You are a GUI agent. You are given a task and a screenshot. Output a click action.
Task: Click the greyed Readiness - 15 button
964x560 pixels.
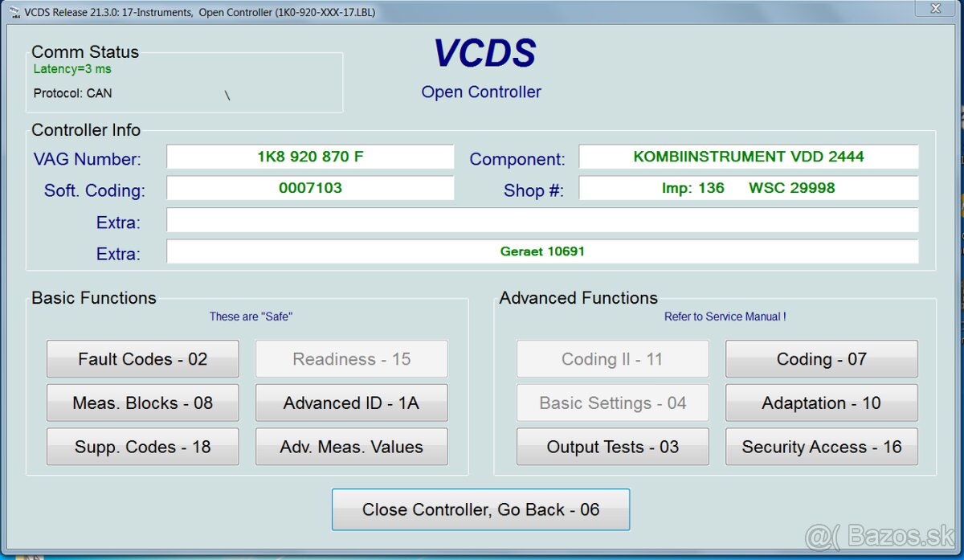pos(351,359)
